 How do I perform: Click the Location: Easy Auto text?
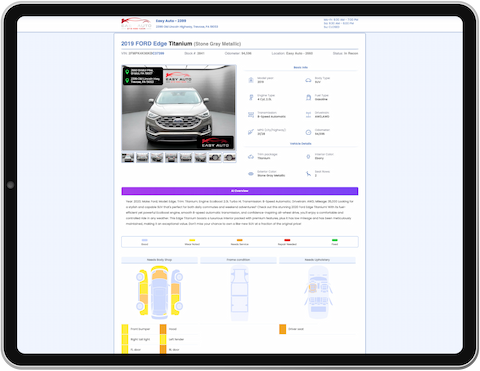point(292,53)
